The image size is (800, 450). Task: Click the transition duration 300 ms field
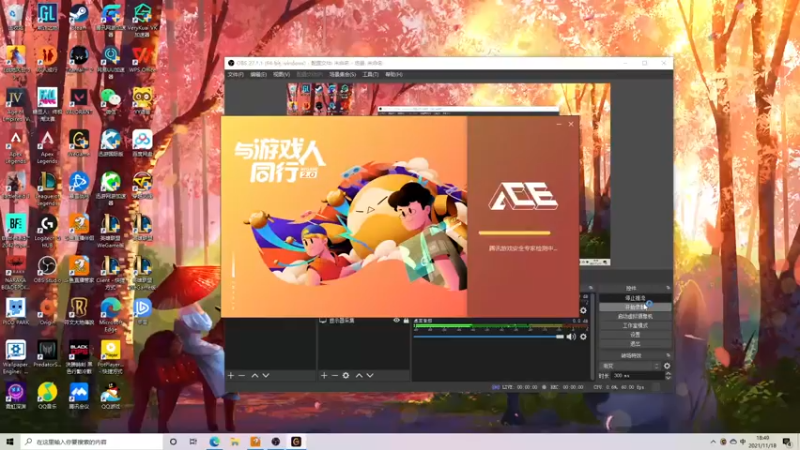637,376
